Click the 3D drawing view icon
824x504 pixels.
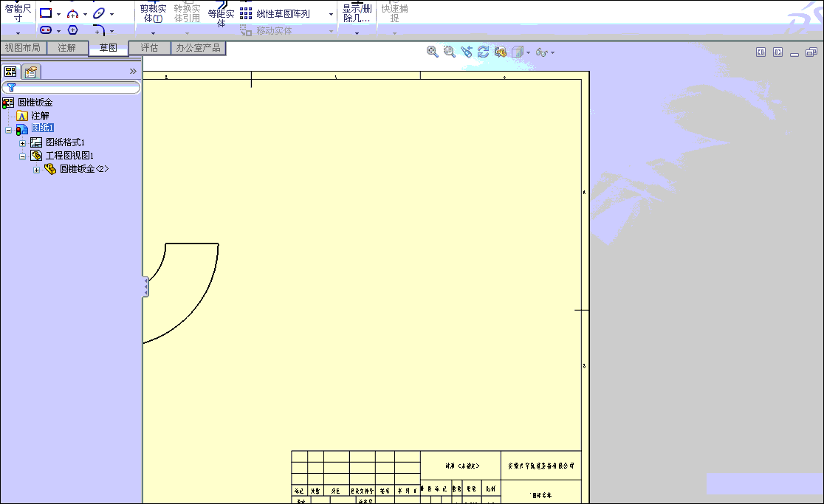(x=501, y=52)
